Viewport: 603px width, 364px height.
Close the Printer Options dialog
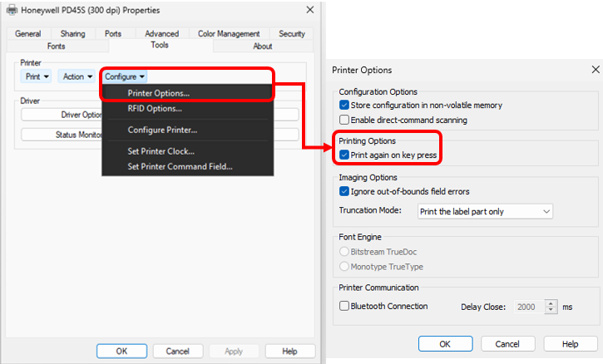[596, 70]
